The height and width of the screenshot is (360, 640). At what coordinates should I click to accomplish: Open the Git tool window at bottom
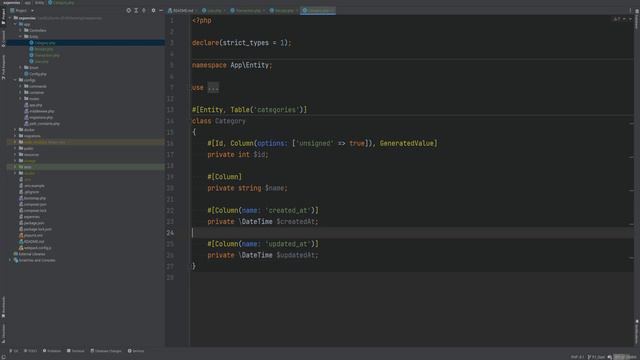click(x=14, y=351)
